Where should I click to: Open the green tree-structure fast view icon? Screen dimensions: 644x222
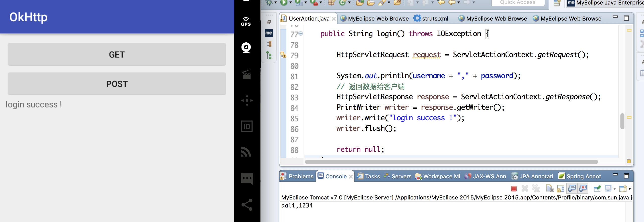point(269,55)
